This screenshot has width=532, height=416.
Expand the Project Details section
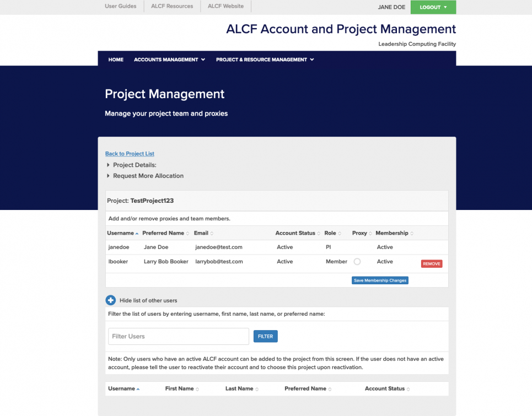[x=134, y=165]
